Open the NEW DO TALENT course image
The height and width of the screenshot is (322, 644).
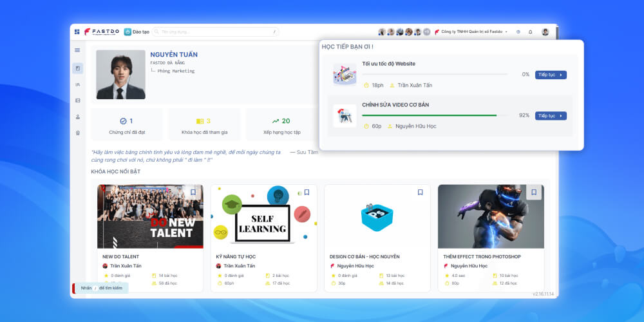pyautogui.click(x=150, y=216)
